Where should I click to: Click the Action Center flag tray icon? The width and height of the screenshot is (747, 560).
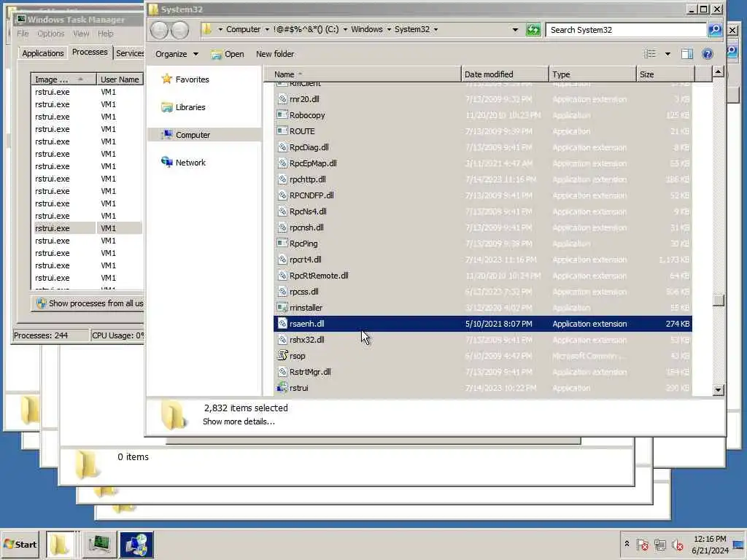[x=643, y=544]
